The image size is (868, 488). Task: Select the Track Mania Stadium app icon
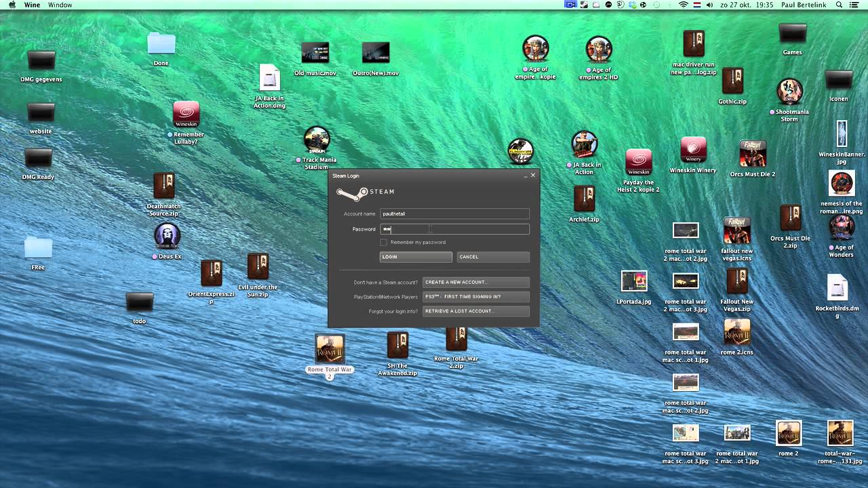pos(317,140)
